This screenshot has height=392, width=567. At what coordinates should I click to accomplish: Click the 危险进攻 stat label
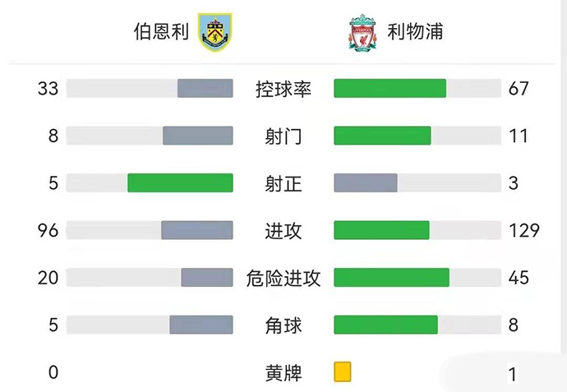coord(283,278)
